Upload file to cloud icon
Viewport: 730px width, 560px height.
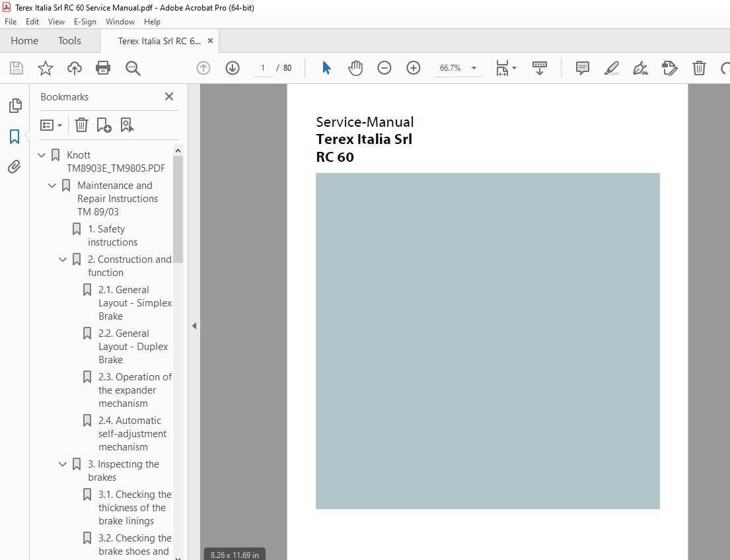point(74,68)
